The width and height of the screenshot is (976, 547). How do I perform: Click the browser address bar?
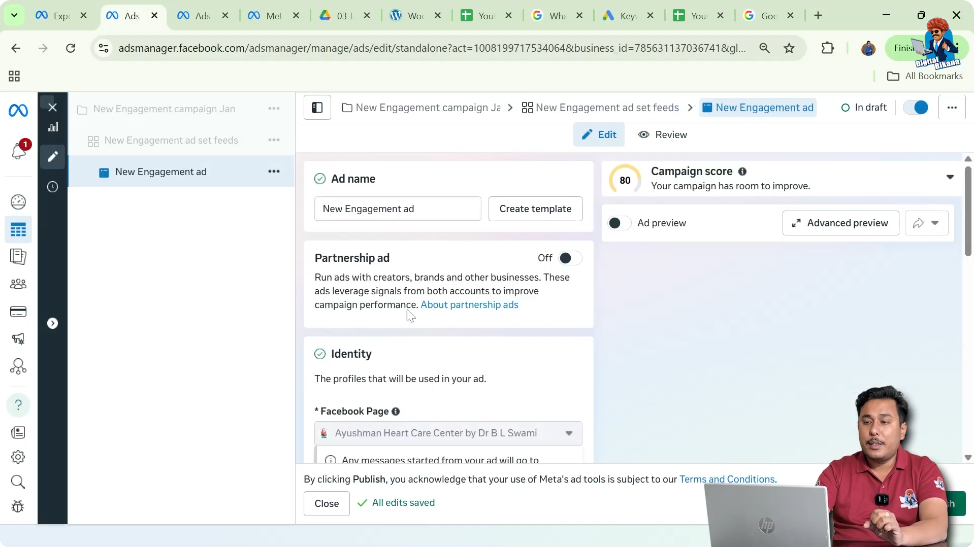coord(431,48)
